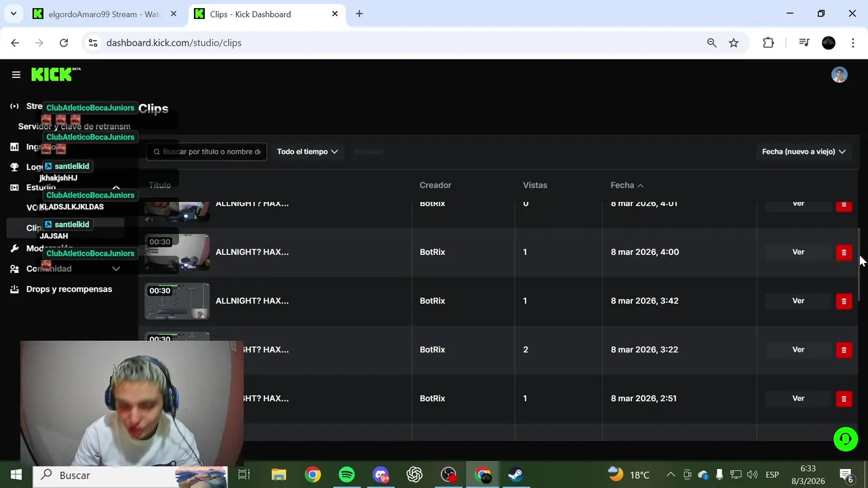Delete the clip dated 8 mar 2026, 2:51
This screenshot has width=868, height=488.
(x=844, y=399)
